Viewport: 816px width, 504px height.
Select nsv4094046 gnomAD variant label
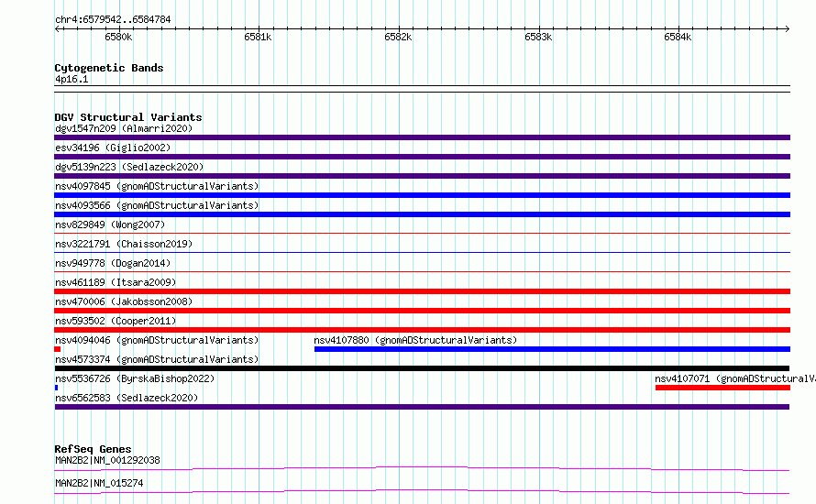pyautogui.click(x=157, y=340)
